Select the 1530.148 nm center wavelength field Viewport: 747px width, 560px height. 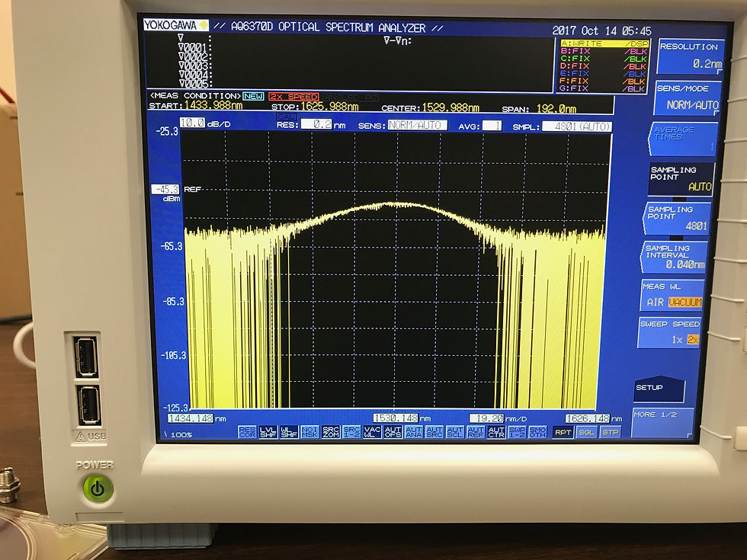pyautogui.click(x=396, y=418)
